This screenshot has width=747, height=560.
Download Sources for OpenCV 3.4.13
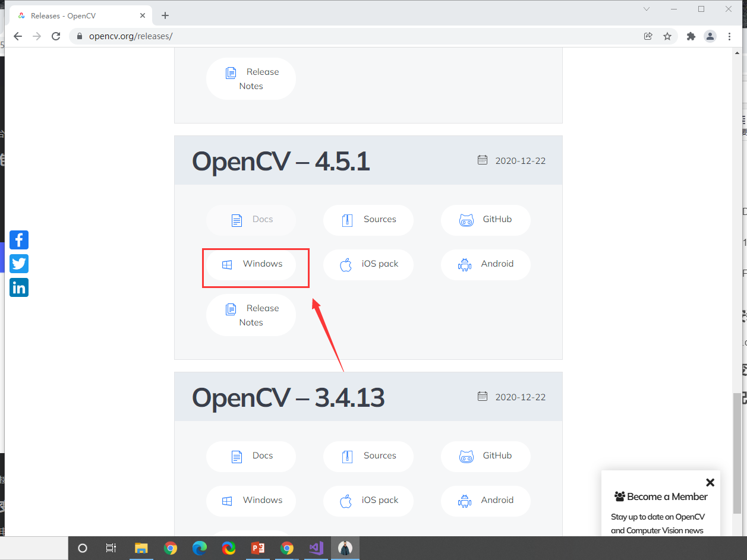[368, 456]
